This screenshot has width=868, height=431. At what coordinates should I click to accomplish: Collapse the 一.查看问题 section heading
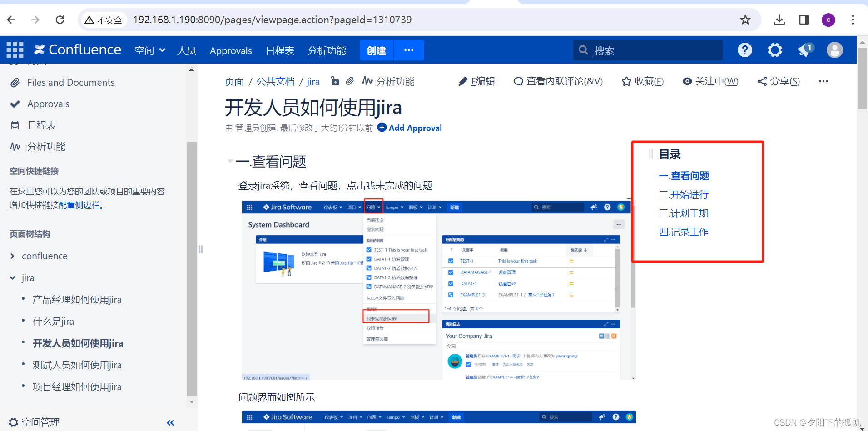230,161
